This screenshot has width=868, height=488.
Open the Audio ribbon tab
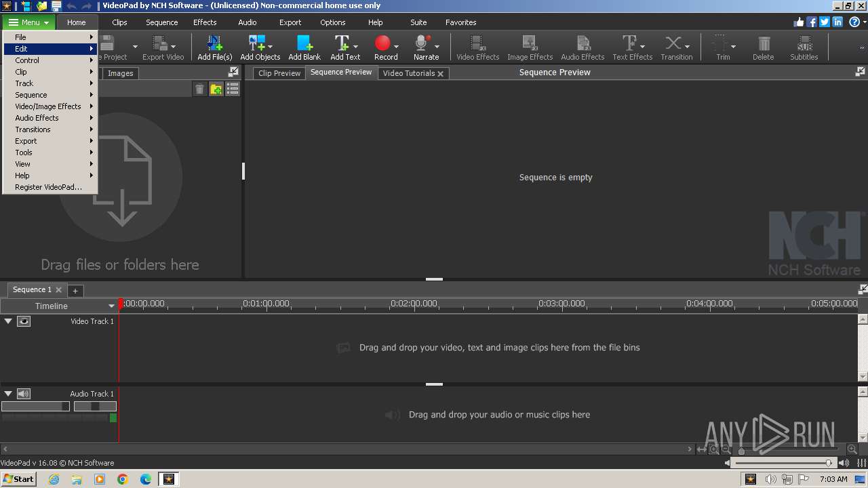pos(248,22)
